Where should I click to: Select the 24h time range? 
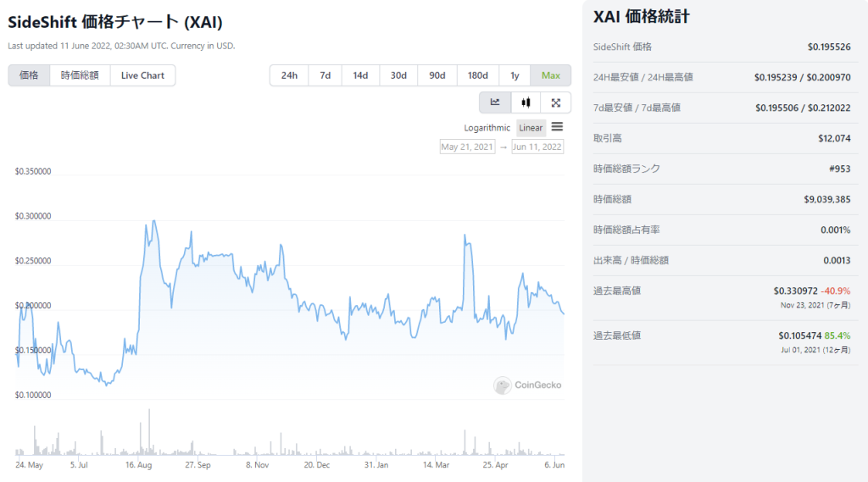(289, 75)
